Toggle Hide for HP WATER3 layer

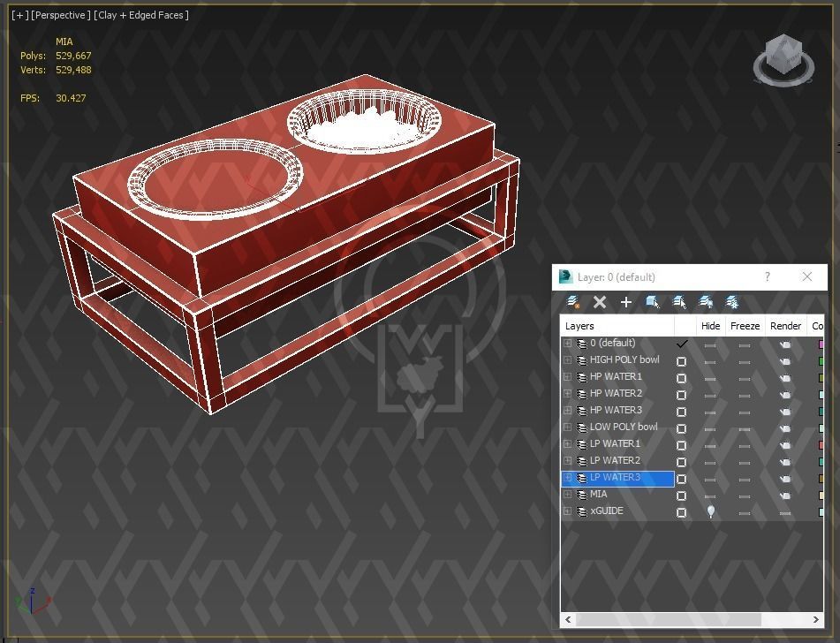point(710,412)
